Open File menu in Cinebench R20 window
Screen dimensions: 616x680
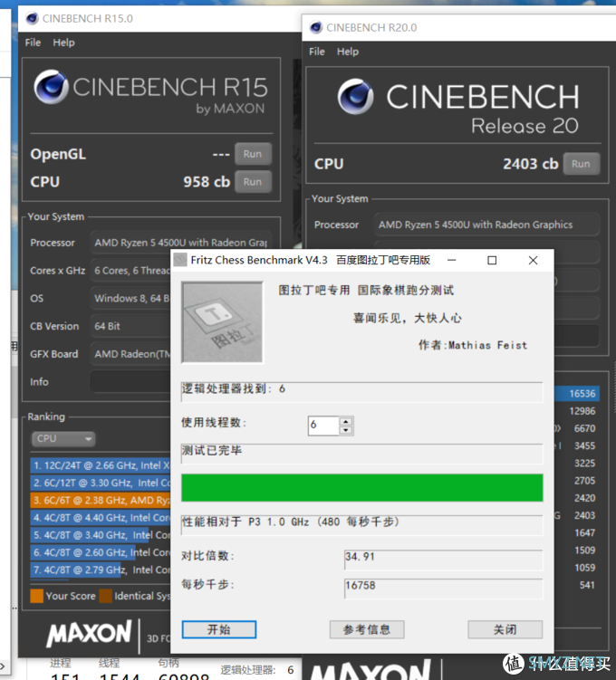click(x=317, y=52)
